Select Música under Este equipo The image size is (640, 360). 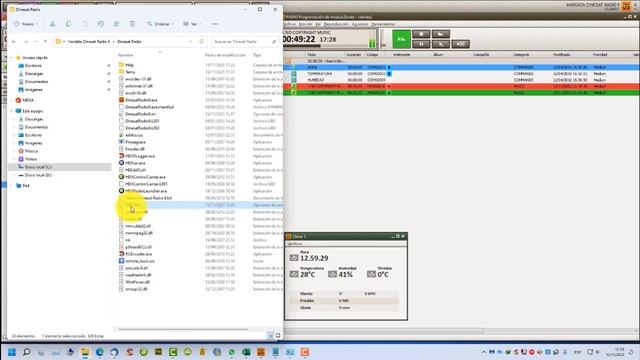click(x=31, y=151)
